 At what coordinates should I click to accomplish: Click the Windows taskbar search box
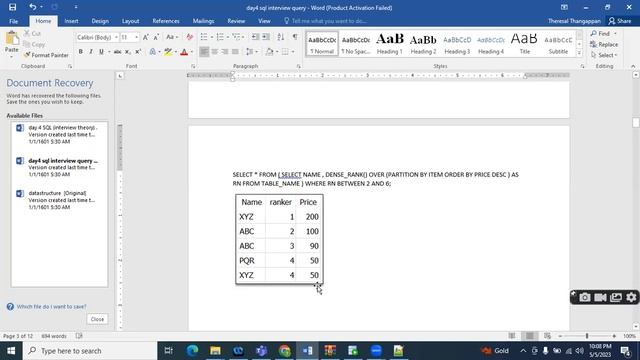point(90,351)
